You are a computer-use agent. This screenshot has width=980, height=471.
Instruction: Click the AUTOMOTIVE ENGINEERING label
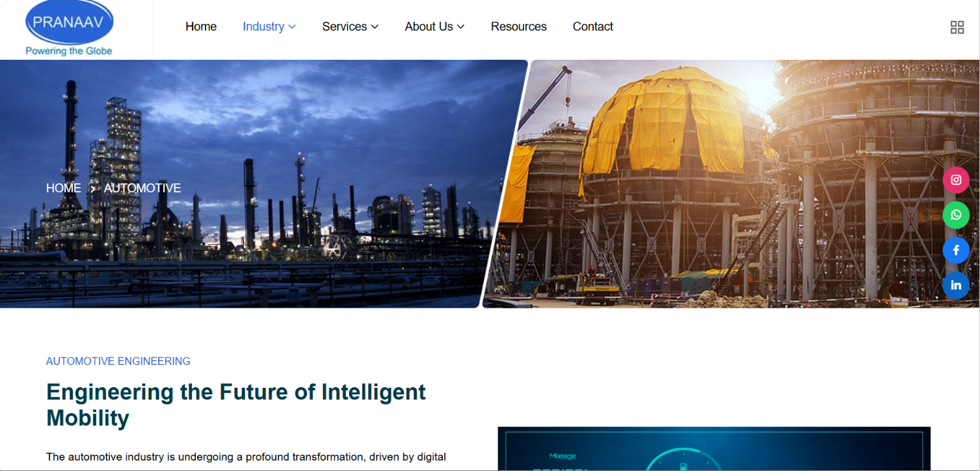click(x=118, y=361)
